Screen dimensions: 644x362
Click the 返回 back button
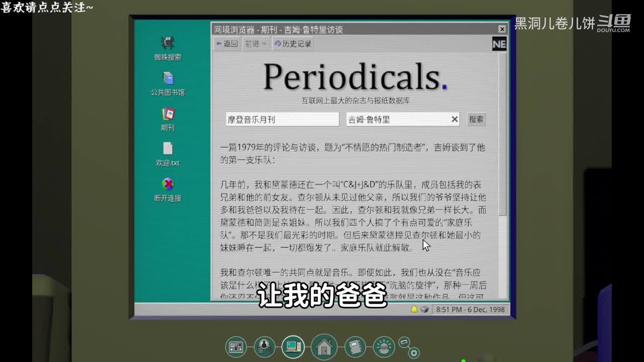pyautogui.click(x=227, y=44)
